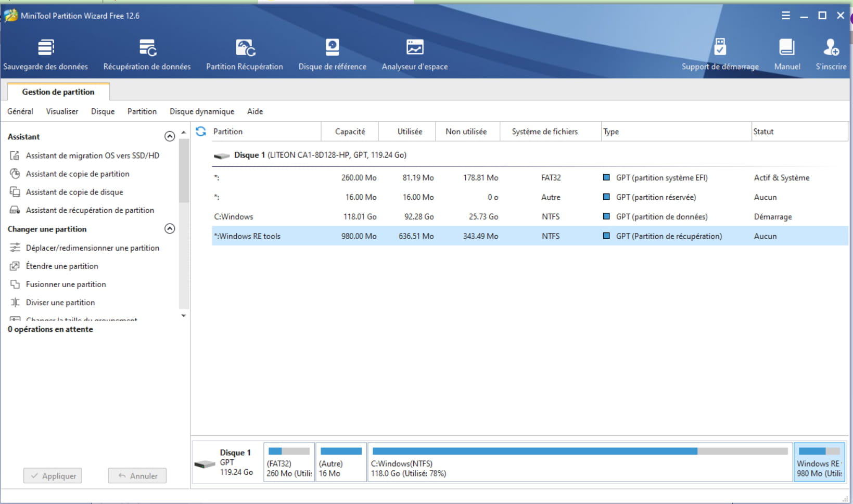Select Autre 16 Mo block in disk map
Screen dimensions: 853x504
[341, 462]
